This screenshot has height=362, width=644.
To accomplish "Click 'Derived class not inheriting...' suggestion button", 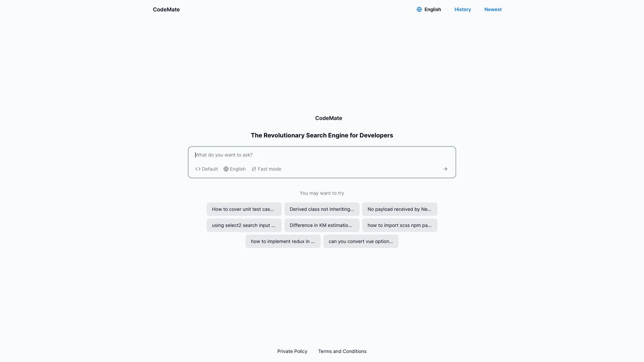I will [x=322, y=208].
